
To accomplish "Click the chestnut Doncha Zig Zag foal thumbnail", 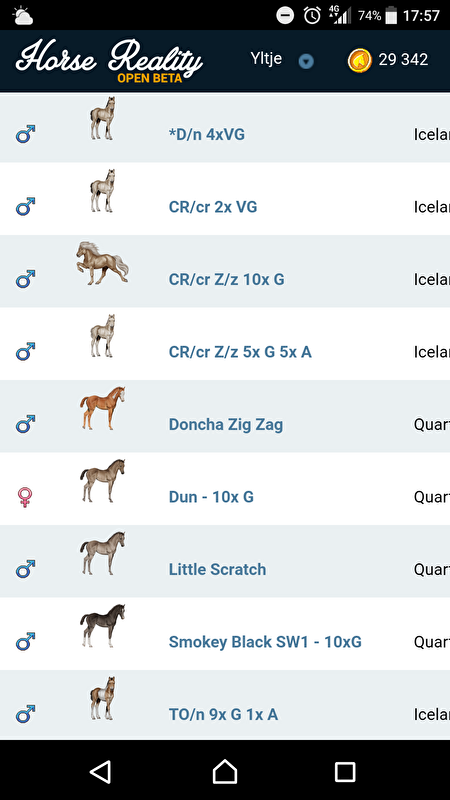I will pyautogui.click(x=102, y=408).
